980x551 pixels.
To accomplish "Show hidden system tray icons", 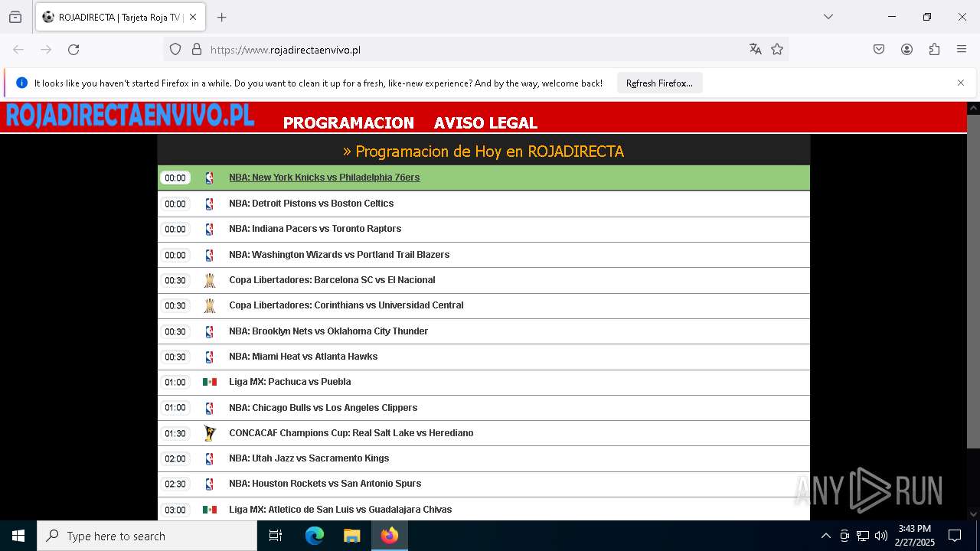I will click(825, 536).
